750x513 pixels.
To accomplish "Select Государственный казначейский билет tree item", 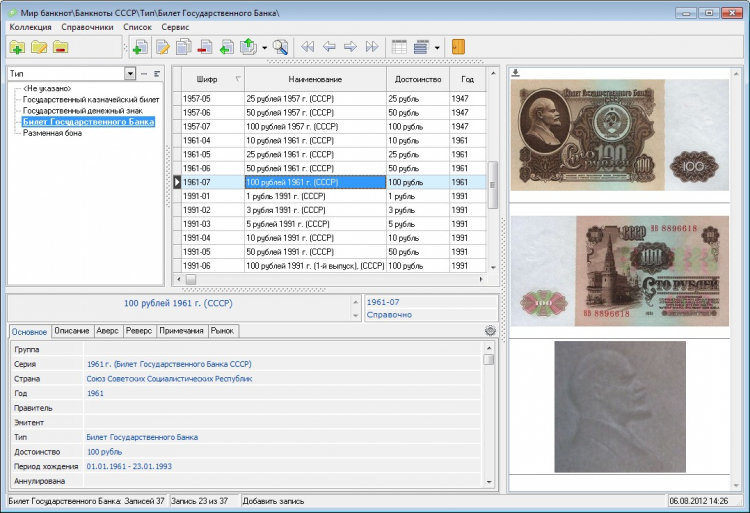I will click(x=91, y=100).
